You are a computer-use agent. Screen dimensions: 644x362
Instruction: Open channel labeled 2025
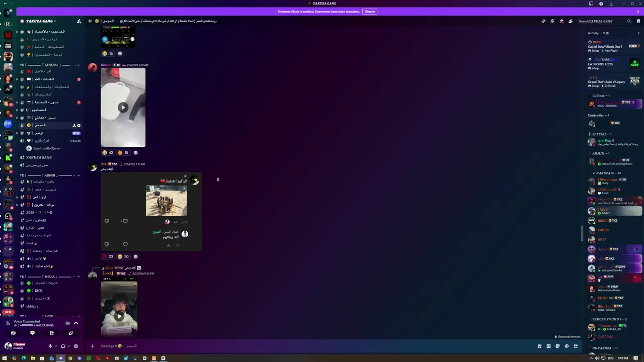click(x=50, y=213)
